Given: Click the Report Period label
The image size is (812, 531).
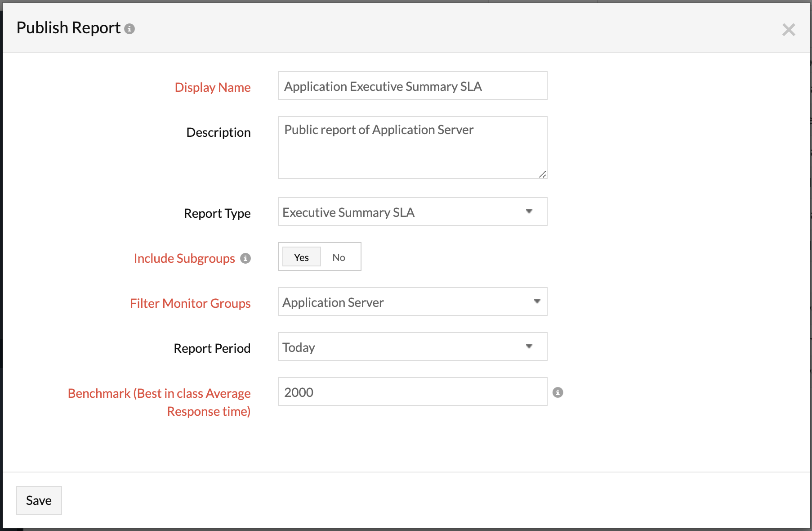Looking at the screenshot, I should (x=212, y=348).
